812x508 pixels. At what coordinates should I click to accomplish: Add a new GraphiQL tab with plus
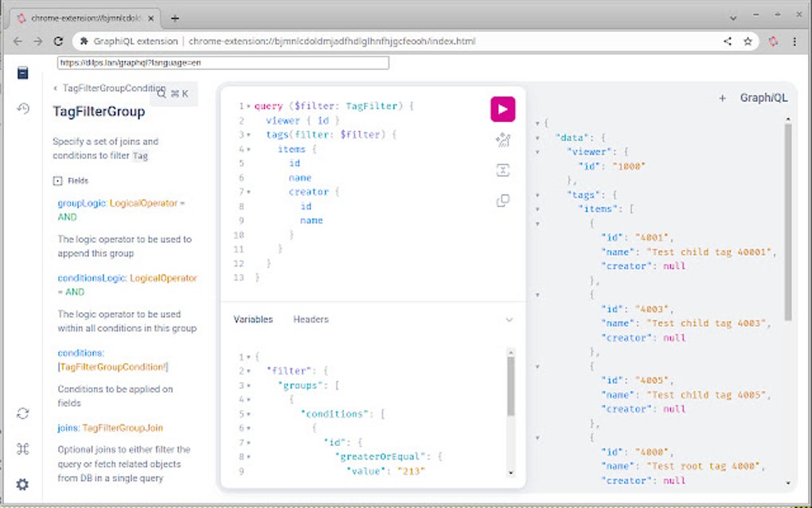click(723, 97)
